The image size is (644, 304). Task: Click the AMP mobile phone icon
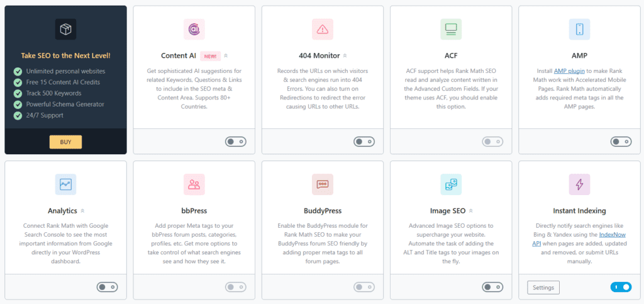pos(579,30)
